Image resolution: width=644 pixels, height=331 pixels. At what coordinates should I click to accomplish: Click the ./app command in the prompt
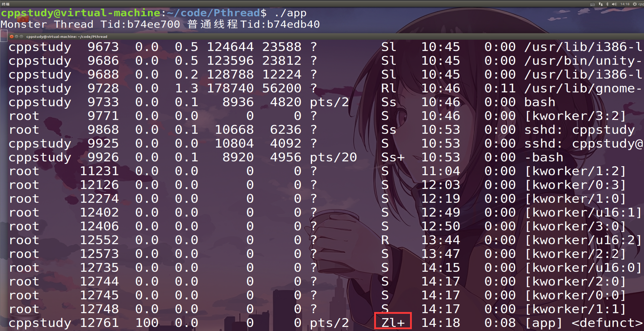(290, 13)
